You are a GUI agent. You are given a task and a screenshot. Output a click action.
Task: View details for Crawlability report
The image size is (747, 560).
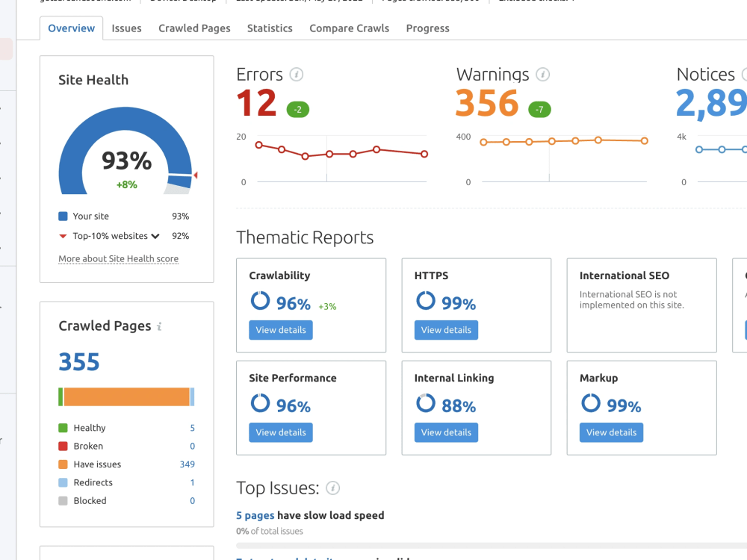click(281, 330)
